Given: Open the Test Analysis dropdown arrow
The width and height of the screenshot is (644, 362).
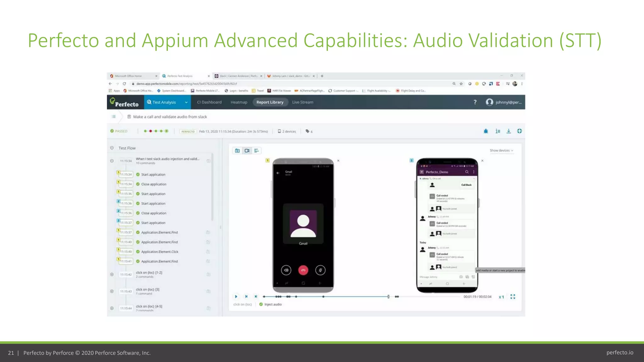Looking at the screenshot, I should (186, 102).
